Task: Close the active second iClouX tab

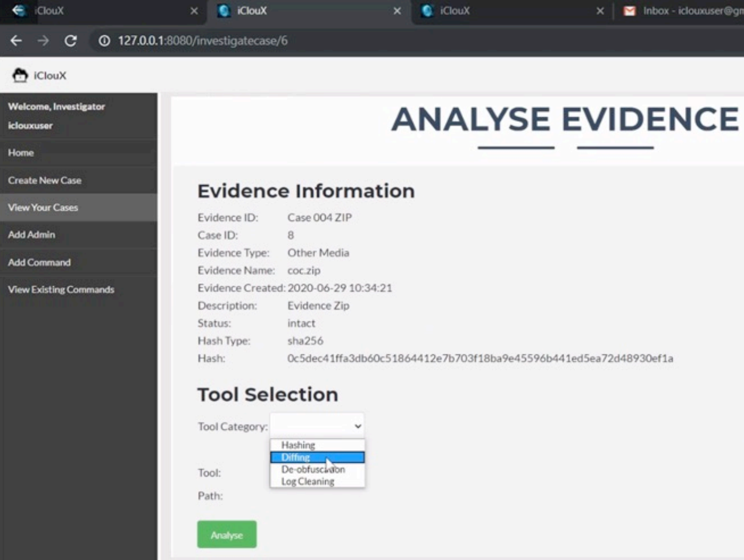Action: (x=397, y=11)
